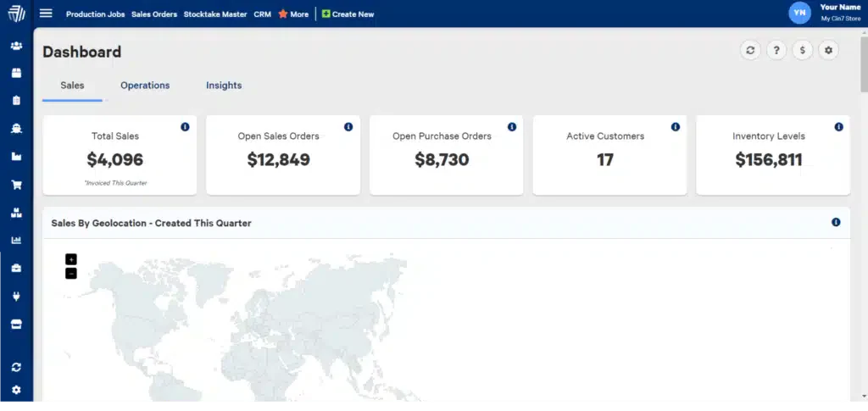Show info for Total Sales card
The image size is (868, 411).
coord(185,126)
